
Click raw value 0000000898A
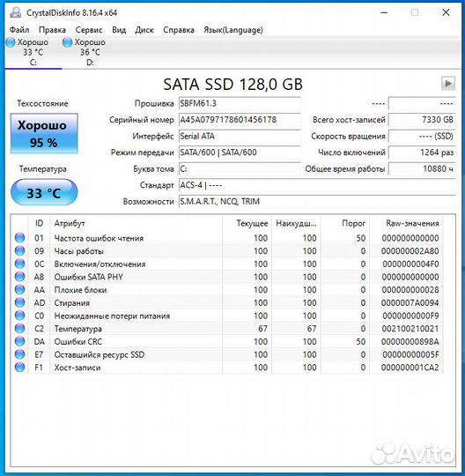(410, 342)
